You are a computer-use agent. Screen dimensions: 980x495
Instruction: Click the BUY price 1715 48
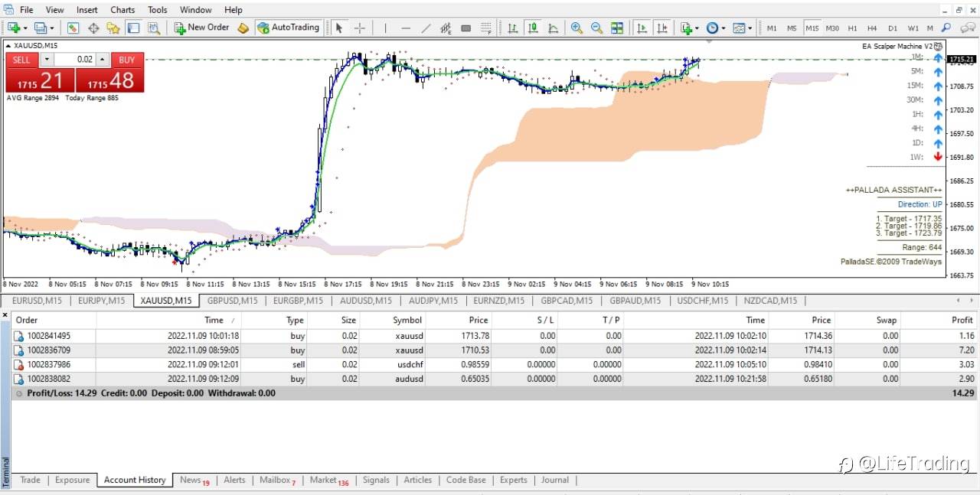point(110,80)
